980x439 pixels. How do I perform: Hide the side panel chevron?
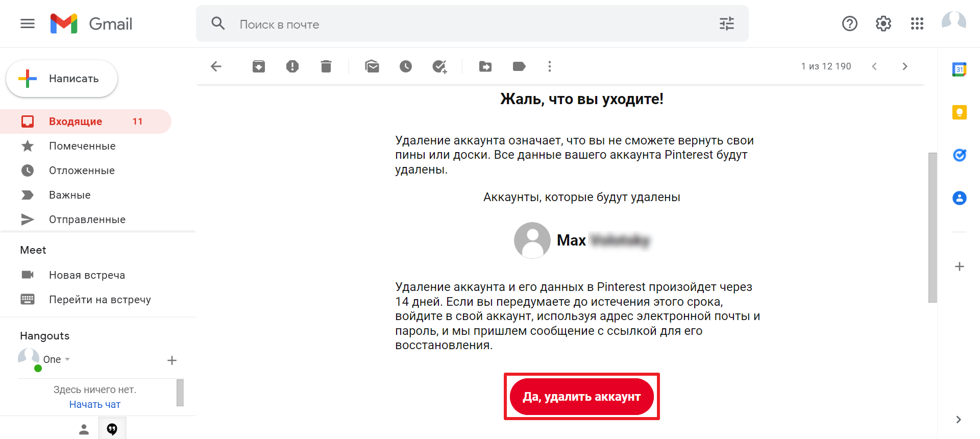(x=958, y=420)
